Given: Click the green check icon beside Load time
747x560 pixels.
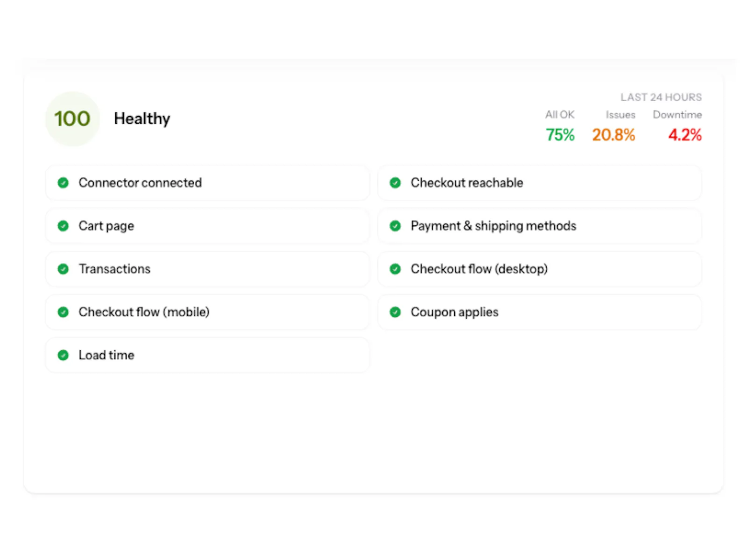Looking at the screenshot, I should 63,356.
